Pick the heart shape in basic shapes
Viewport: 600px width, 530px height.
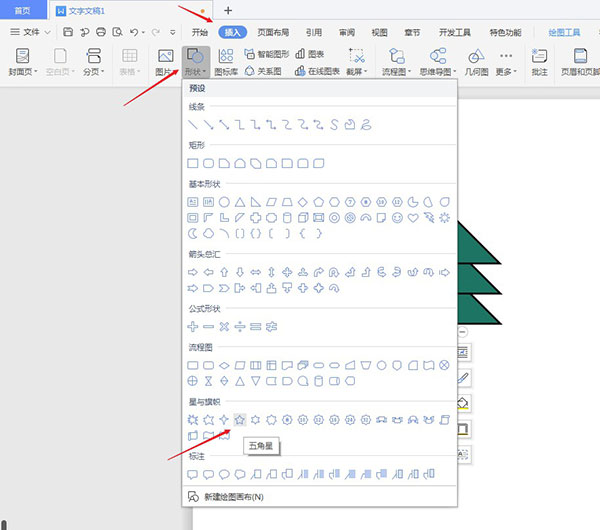[412, 217]
